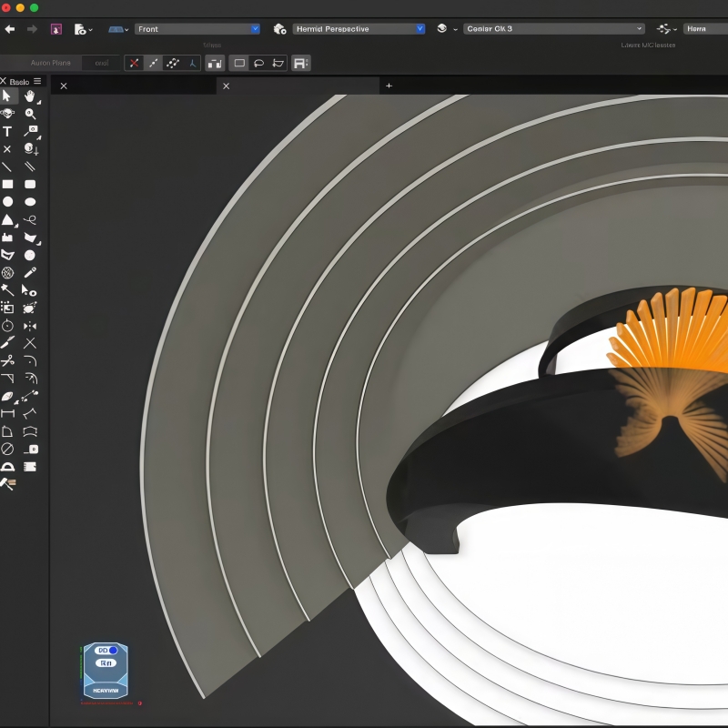Select the Zoom magnifier tool
The image size is (728, 728).
coord(30,114)
